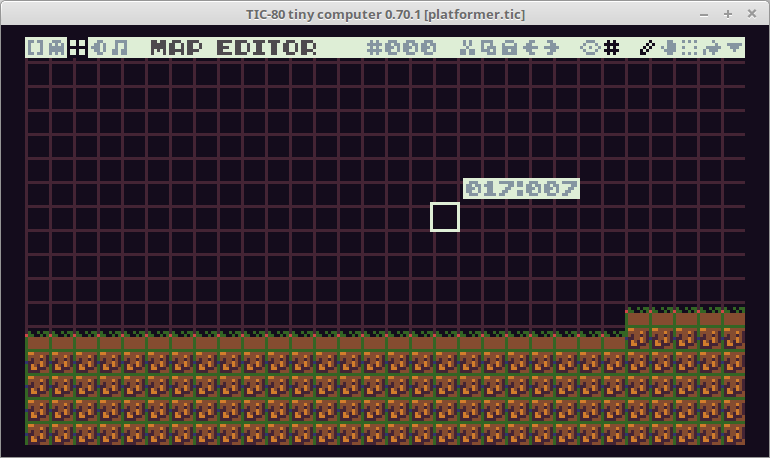Open the code editor mode
770x458 pixels.
(x=36, y=48)
